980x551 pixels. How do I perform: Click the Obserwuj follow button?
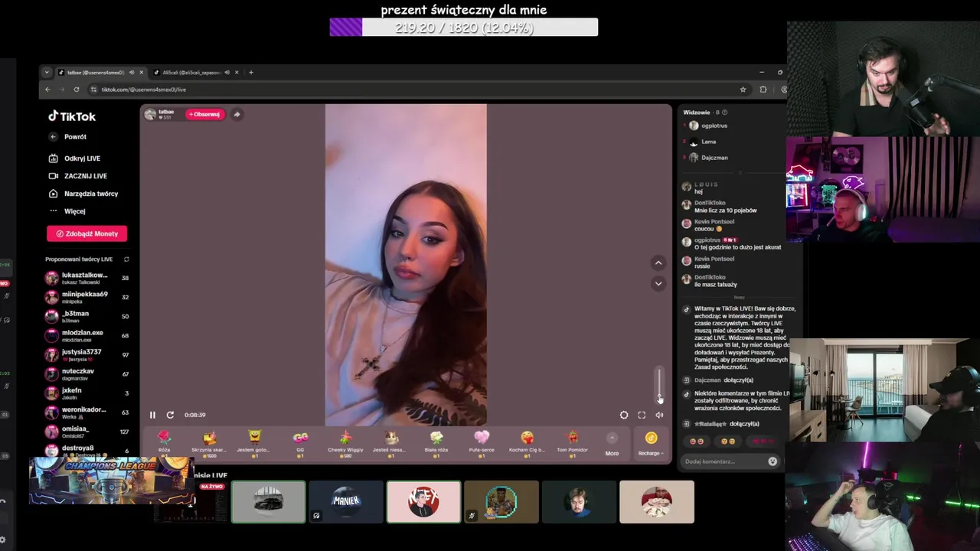[x=205, y=114]
